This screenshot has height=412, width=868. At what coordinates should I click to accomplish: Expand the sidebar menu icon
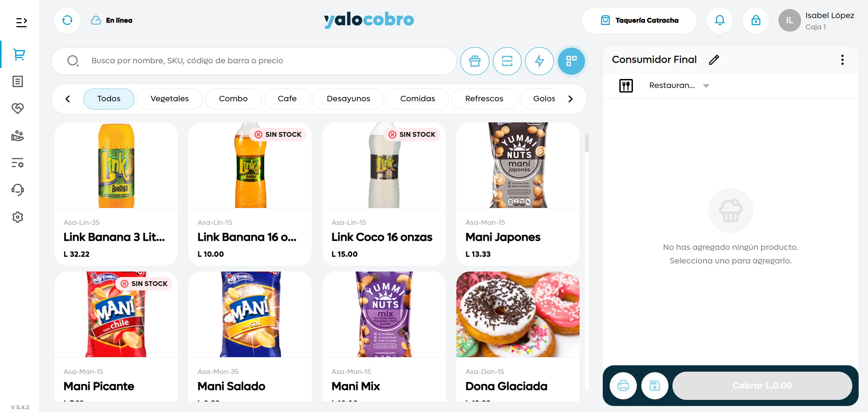coord(21,22)
